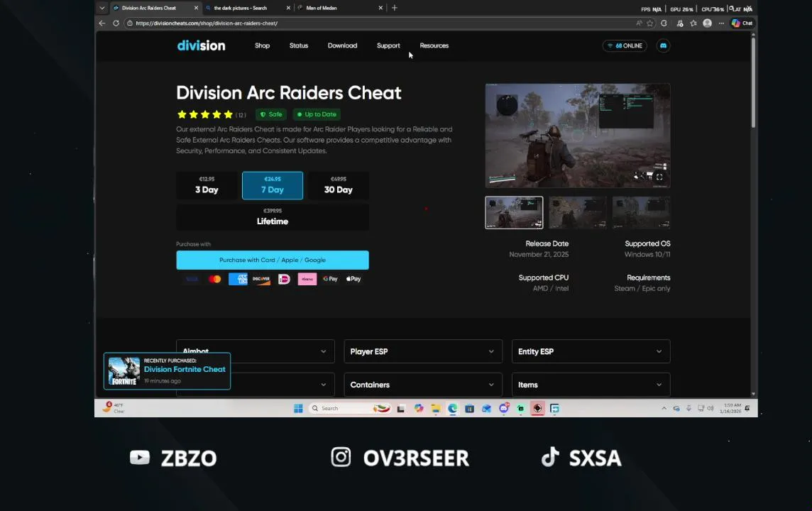
Task: Click the fullscreen icon on preview image
Action: point(659,177)
